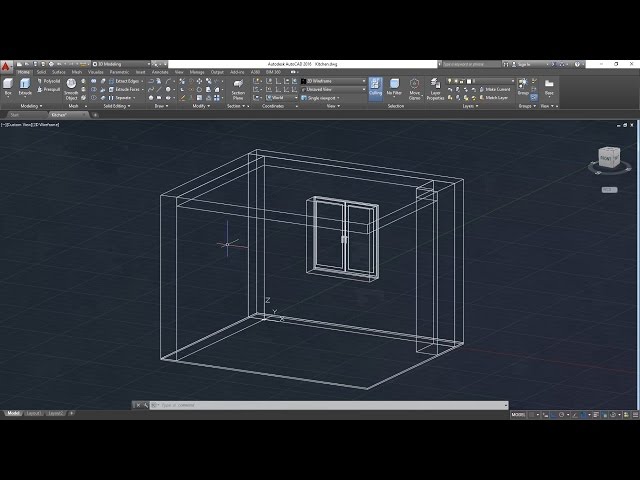Toggle the group selection on/off button
The image size is (640, 480).
[534, 98]
